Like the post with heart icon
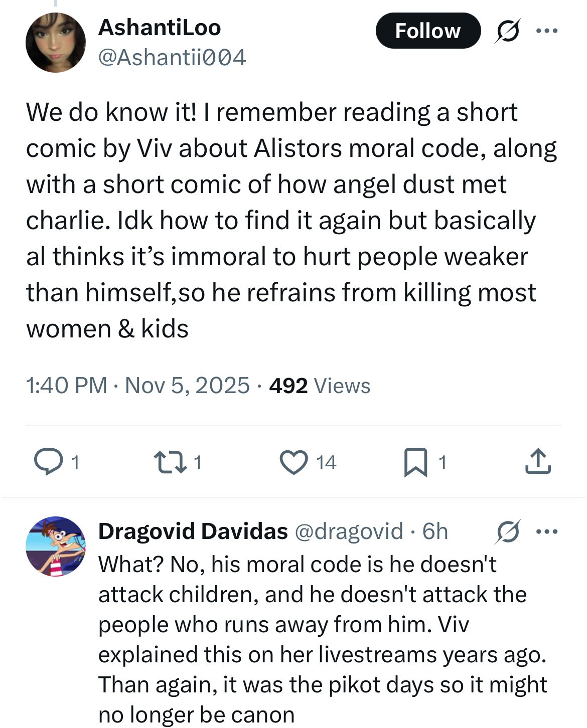The width and height of the screenshot is (587, 728). pos(293,462)
